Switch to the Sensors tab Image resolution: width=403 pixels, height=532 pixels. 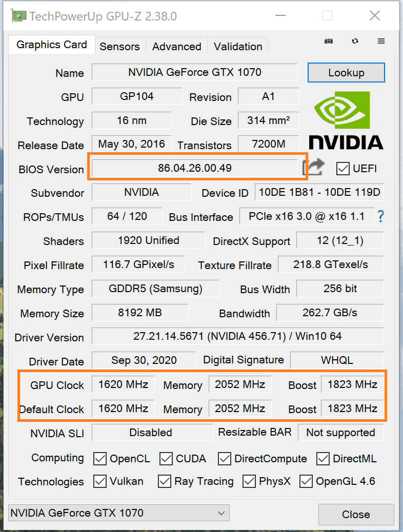coord(119,46)
